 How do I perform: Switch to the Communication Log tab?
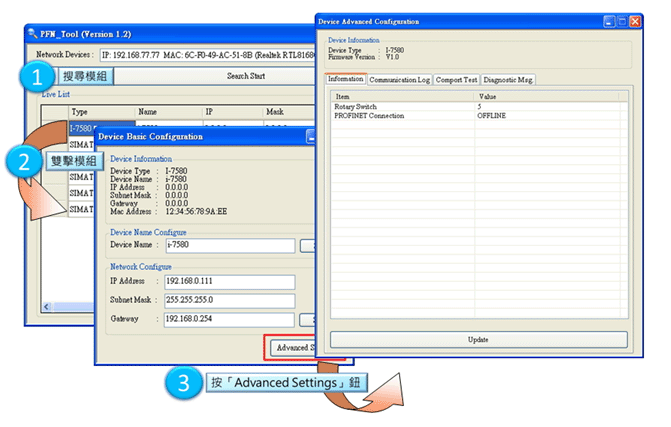pyautogui.click(x=399, y=80)
